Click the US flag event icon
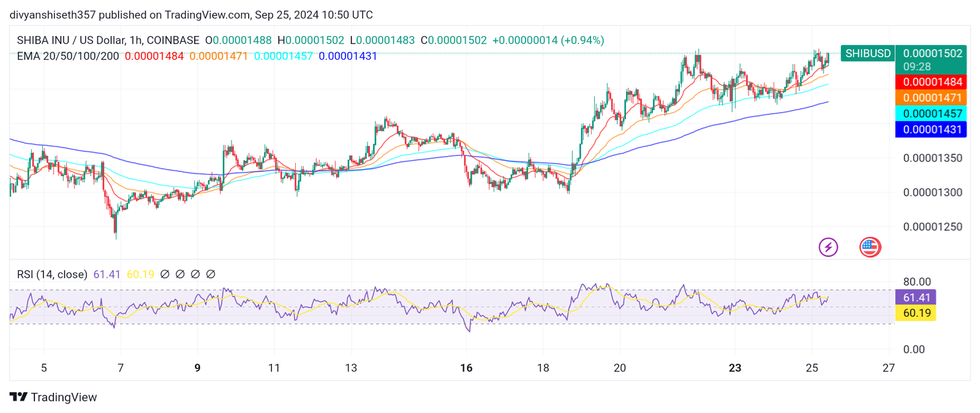980x413 pixels. point(870,247)
